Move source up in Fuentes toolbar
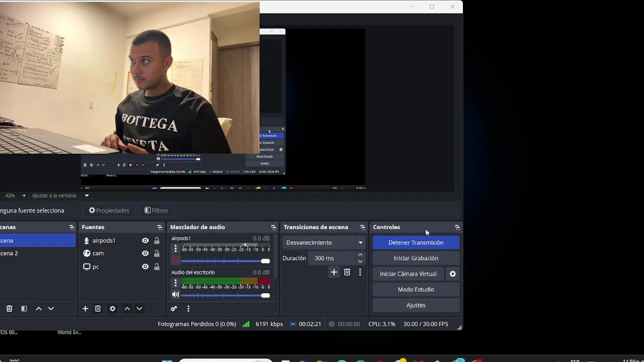The image size is (644, 362). coord(127,309)
